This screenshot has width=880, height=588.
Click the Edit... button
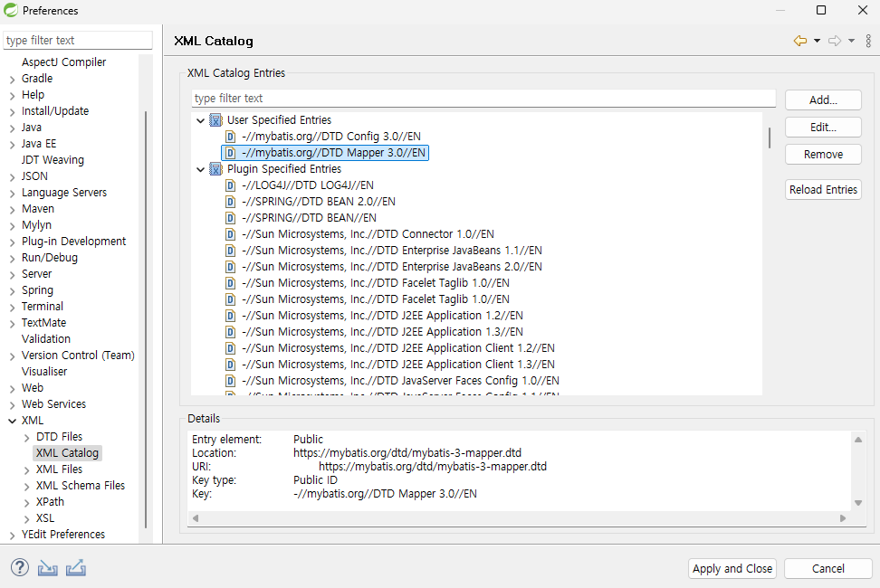pyautogui.click(x=823, y=128)
